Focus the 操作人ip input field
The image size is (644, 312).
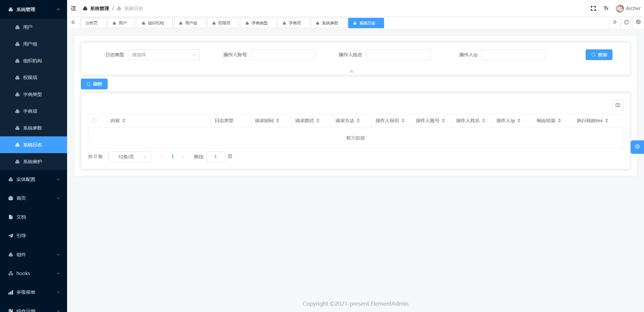[514, 55]
